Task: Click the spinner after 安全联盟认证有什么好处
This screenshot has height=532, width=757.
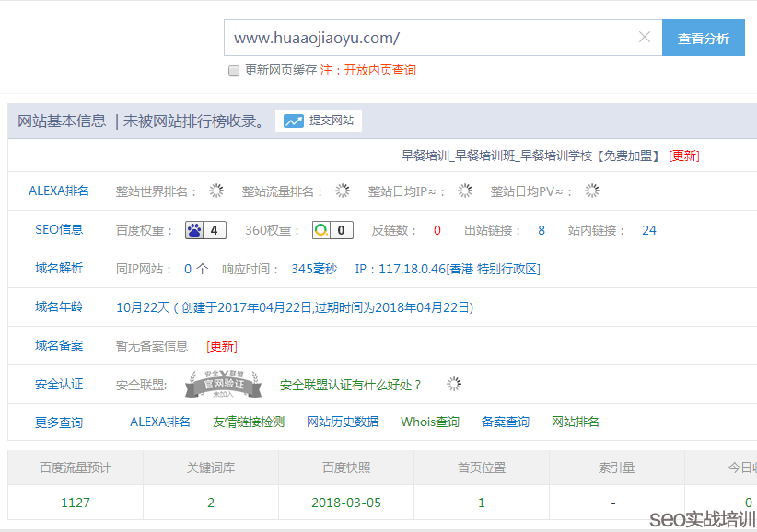Action: click(453, 383)
